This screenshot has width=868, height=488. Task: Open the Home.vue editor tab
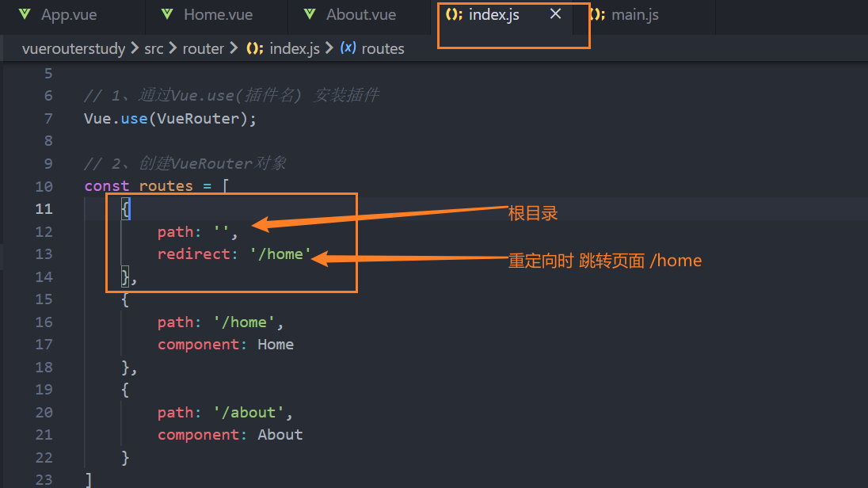click(216, 15)
